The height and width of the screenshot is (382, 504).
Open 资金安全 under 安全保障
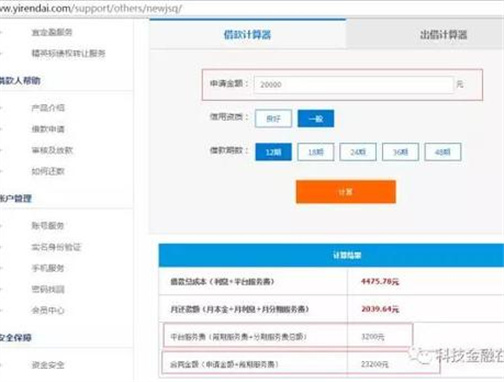coord(48,365)
